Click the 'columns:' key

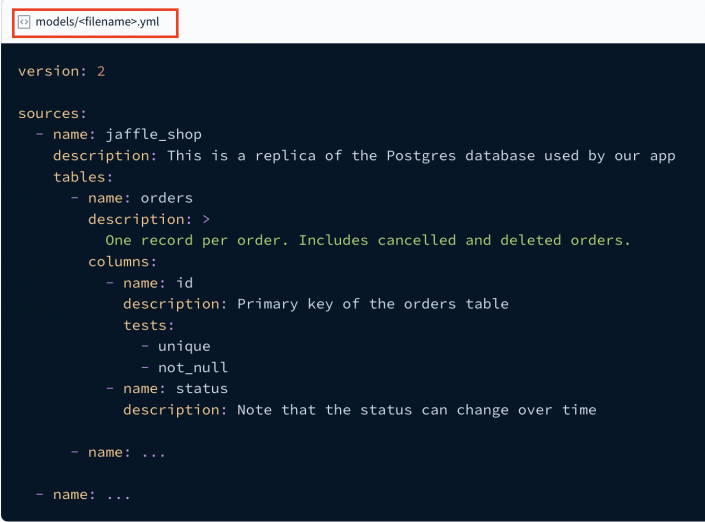tap(122, 261)
